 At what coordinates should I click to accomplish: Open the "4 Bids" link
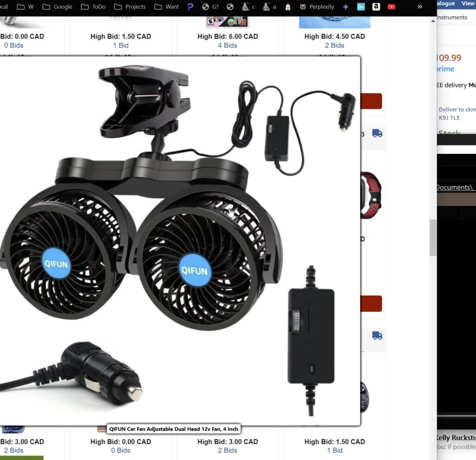(x=227, y=46)
